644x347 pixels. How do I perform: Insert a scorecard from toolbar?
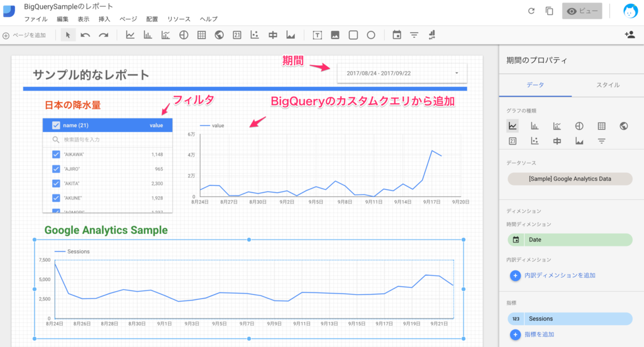(x=237, y=35)
